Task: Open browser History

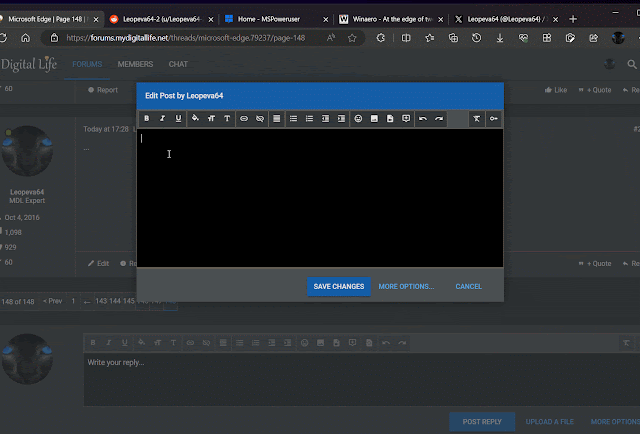Action: pos(476,38)
